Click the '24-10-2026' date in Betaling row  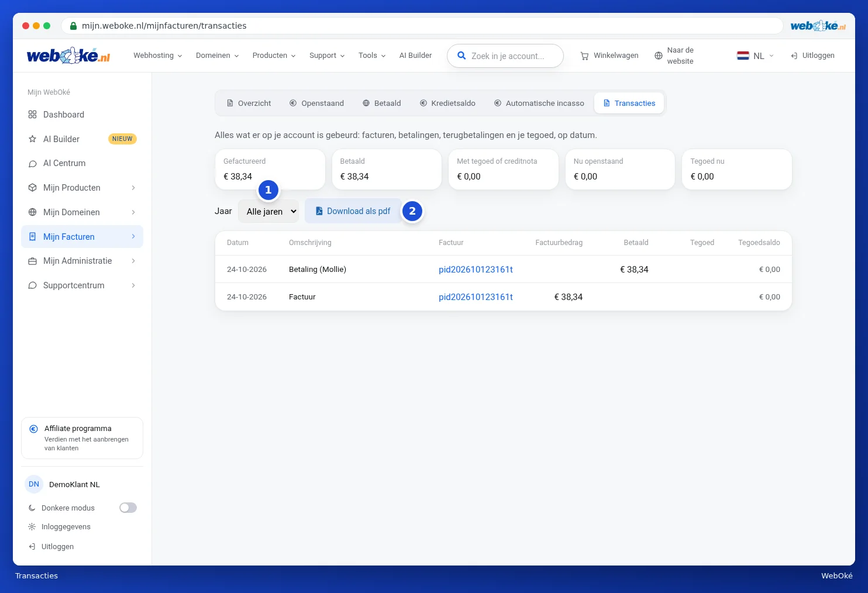(x=247, y=270)
